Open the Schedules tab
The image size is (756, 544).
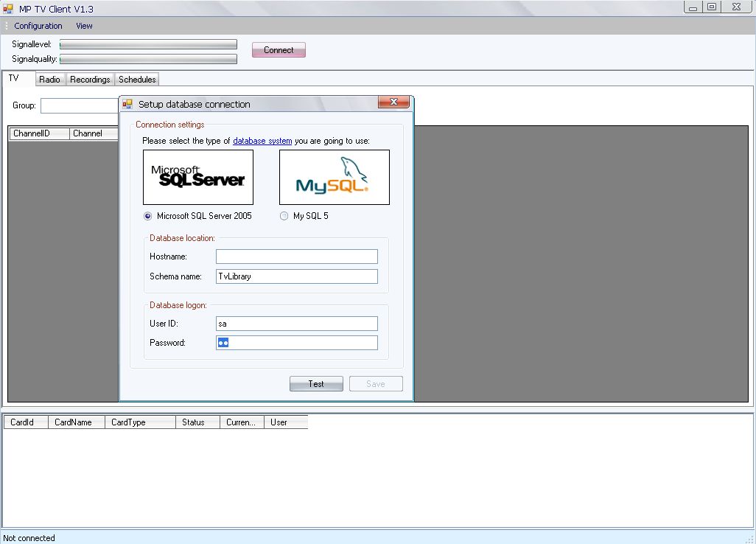click(x=137, y=80)
